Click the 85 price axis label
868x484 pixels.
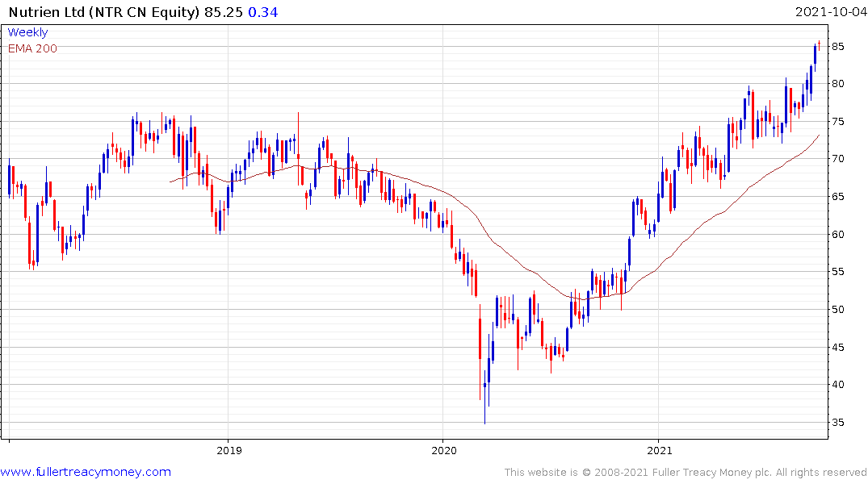pyautogui.click(x=837, y=47)
